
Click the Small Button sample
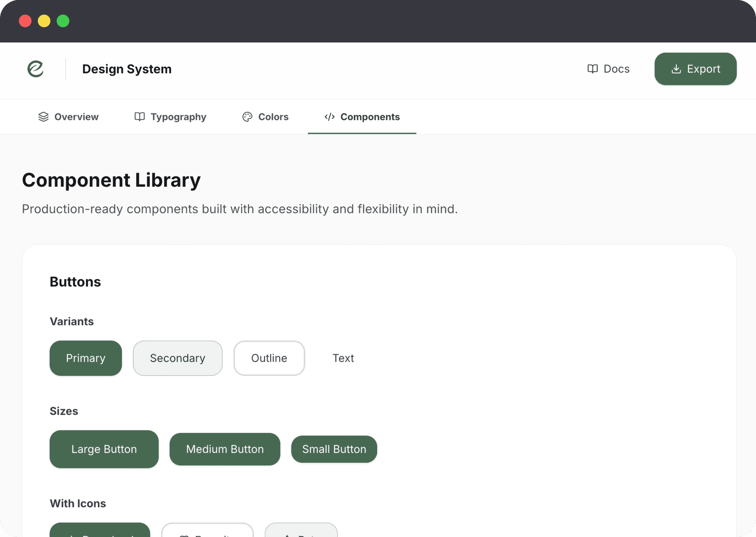click(x=334, y=449)
